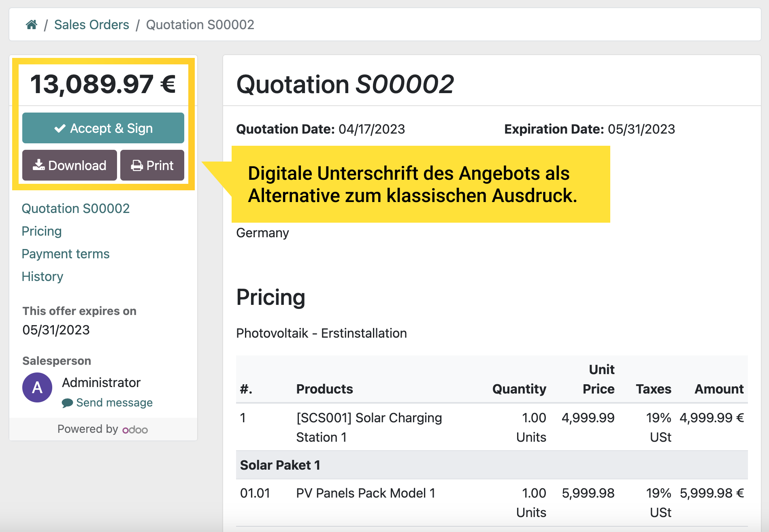Screen dimensions: 769x532
Task: Open History sidebar link
Action: click(x=43, y=277)
